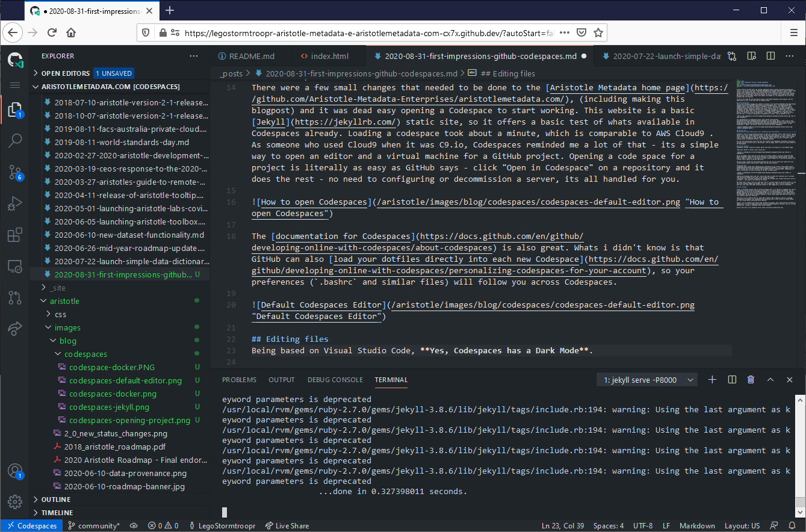Maximize the terminal panel size
The image size is (806, 532).
(x=770, y=380)
